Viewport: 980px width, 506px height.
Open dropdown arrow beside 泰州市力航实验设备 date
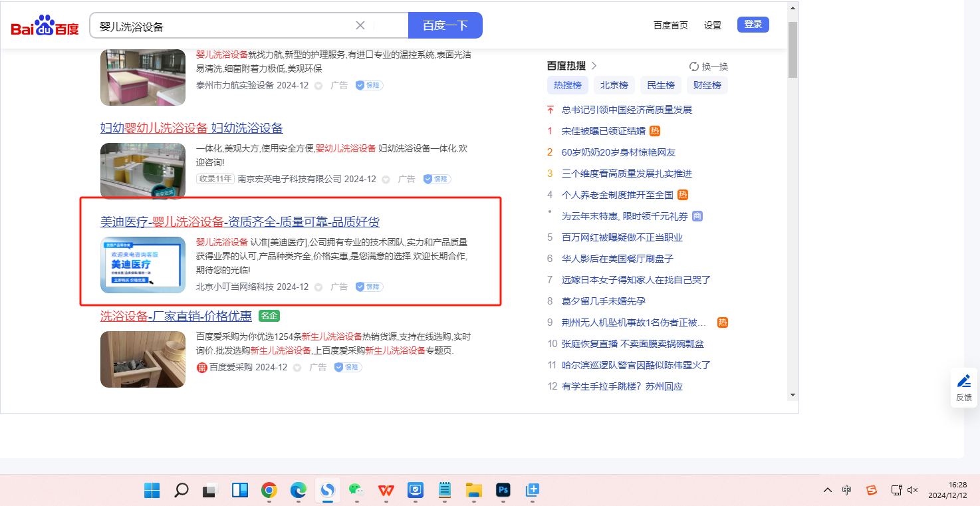[318, 86]
